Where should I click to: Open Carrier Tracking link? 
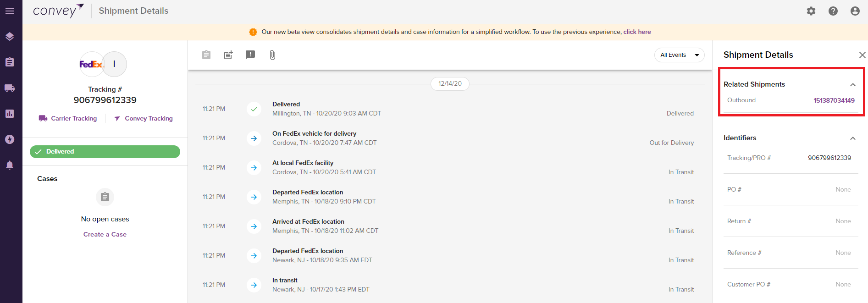[68, 118]
